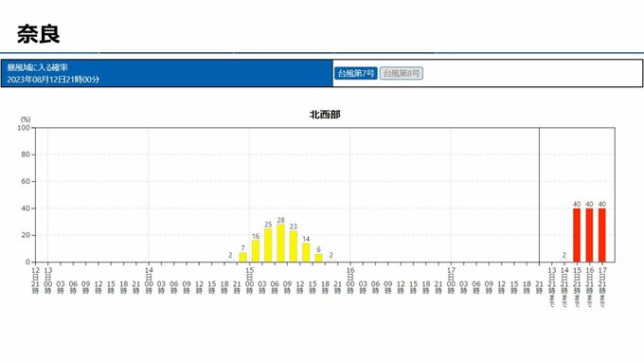Click the yellow bar labeled 28
The image size is (644, 362).
(x=281, y=244)
